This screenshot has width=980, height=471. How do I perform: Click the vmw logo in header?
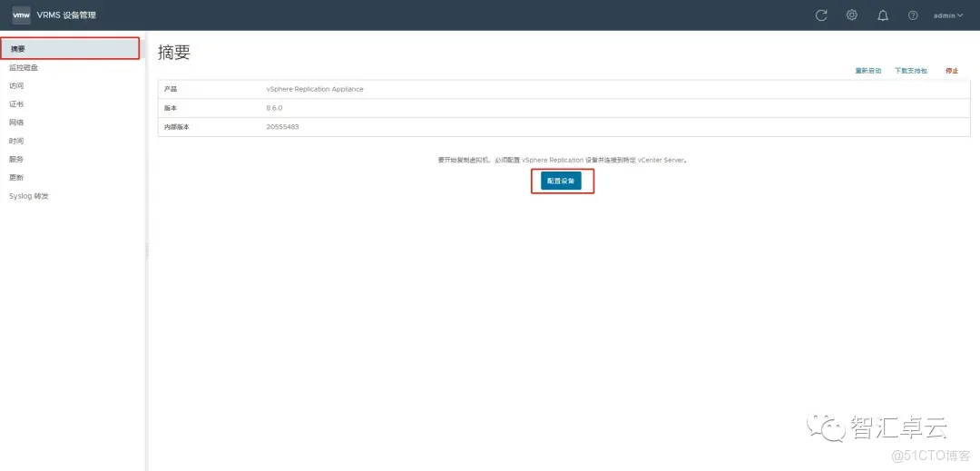21,15
